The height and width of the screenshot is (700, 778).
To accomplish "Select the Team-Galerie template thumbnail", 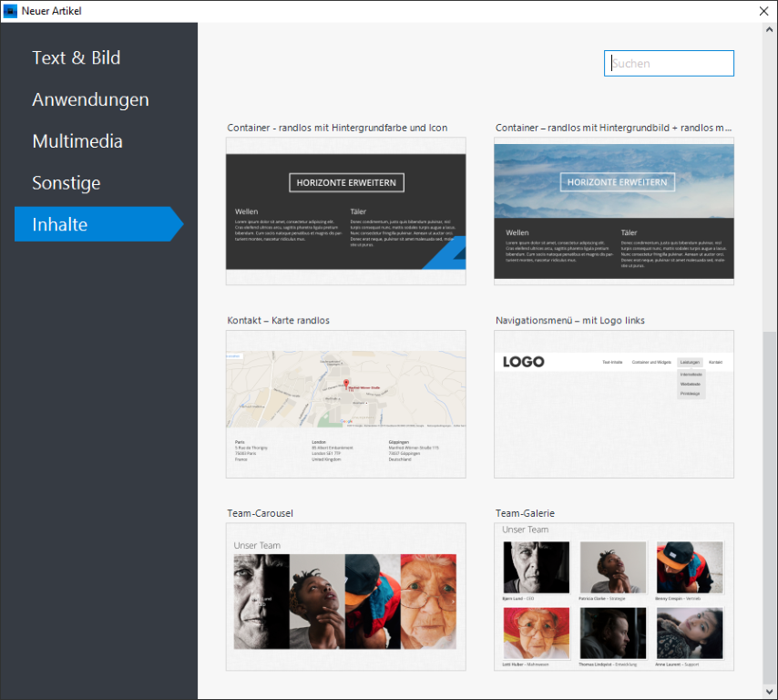I will 614,597.
